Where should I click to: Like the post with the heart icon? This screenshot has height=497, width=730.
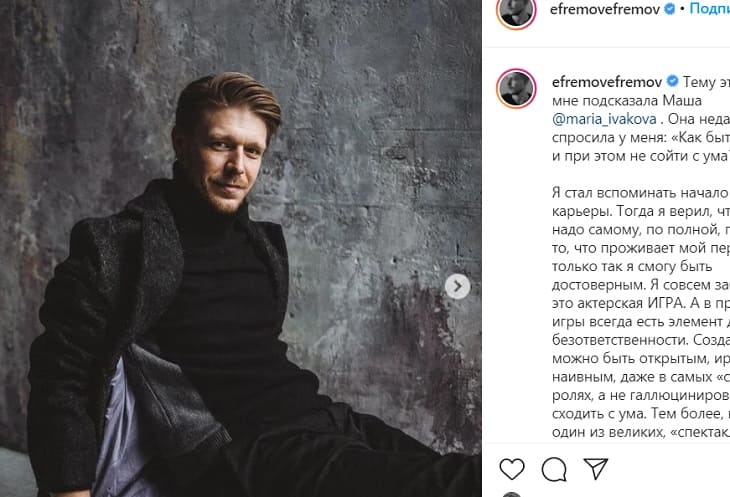511,468
